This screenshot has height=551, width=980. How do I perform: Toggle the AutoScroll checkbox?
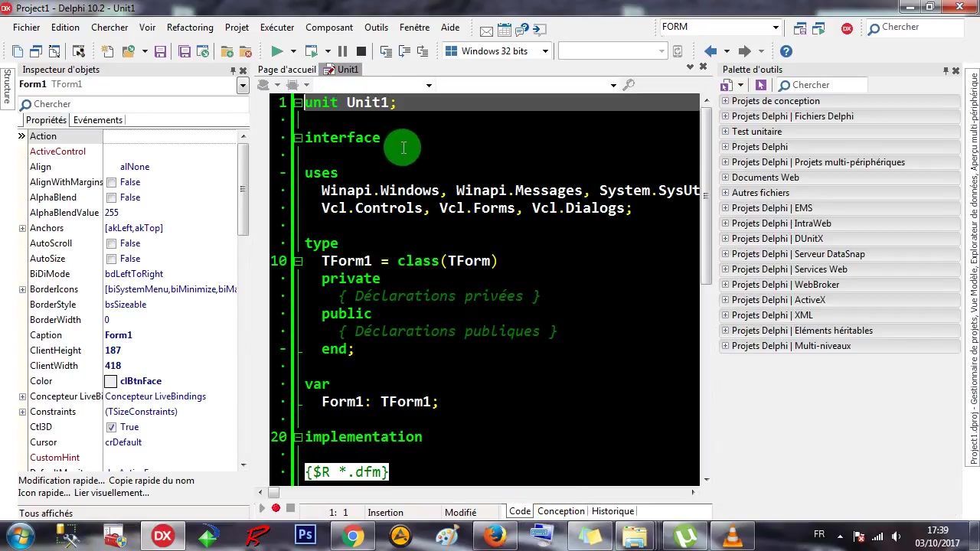112,243
